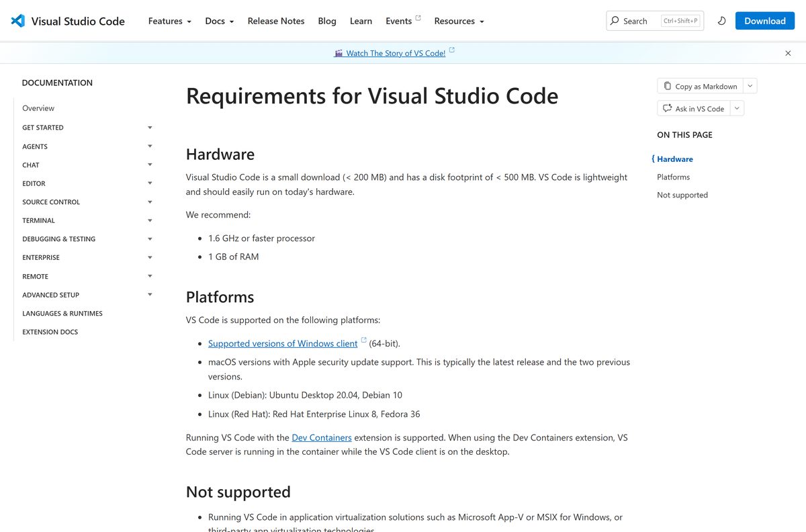Open the Resources dropdown menu
Viewport: 806px width, 532px height.
[x=459, y=21]
